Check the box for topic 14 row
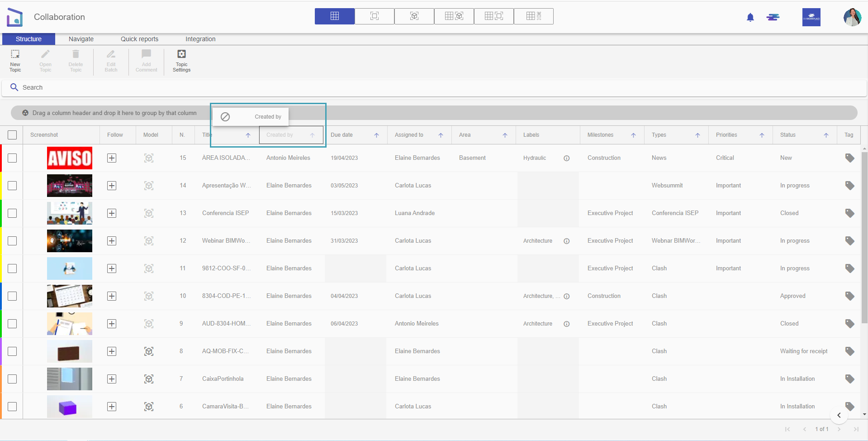The height and width of the screenshot is (441, 868). pos(12,186)
